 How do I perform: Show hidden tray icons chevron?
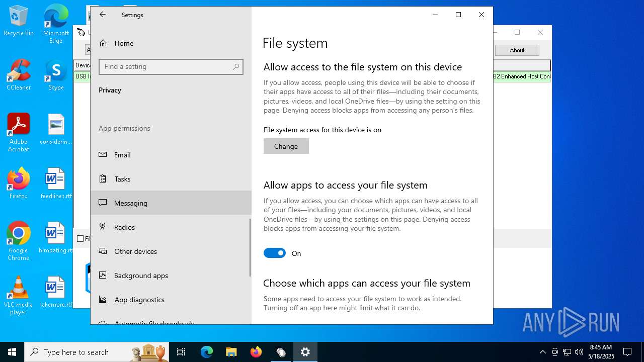(x=542, y=352)
